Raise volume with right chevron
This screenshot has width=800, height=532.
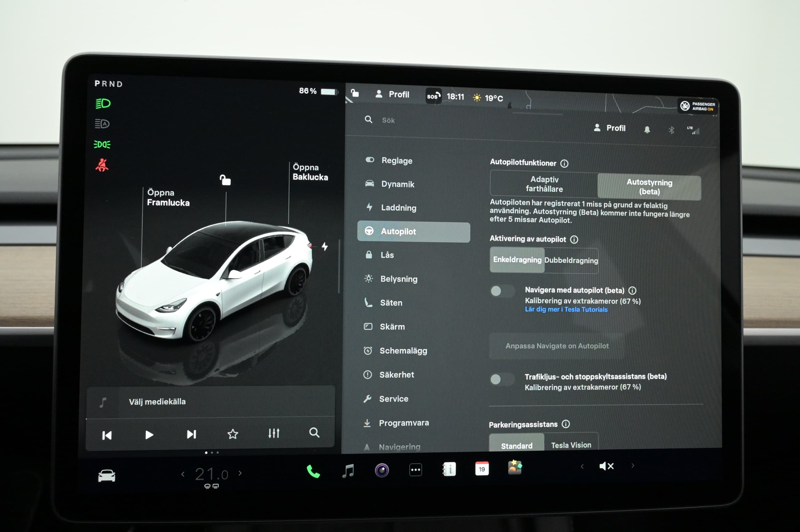tap(633, 465)
